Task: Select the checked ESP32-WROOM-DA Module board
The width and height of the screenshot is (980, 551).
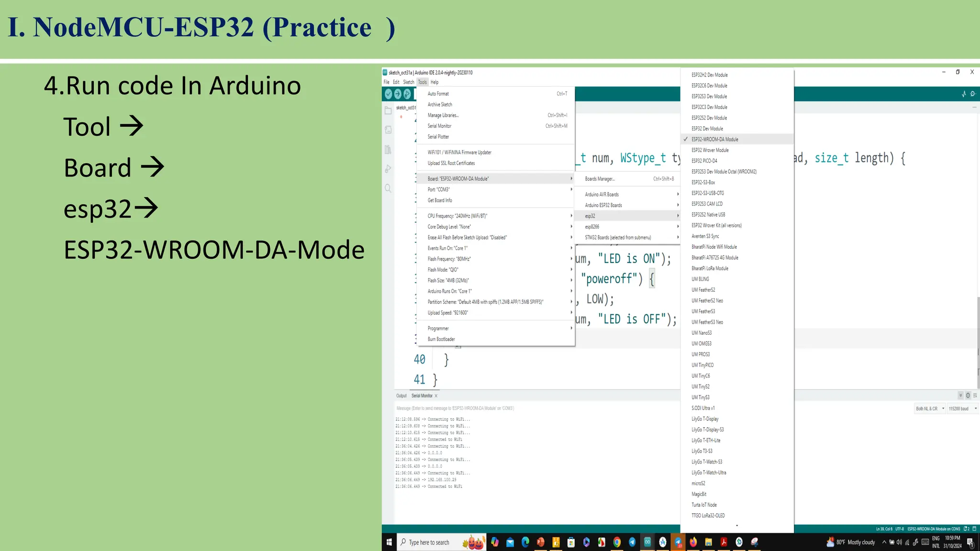Action: (737, 139)
